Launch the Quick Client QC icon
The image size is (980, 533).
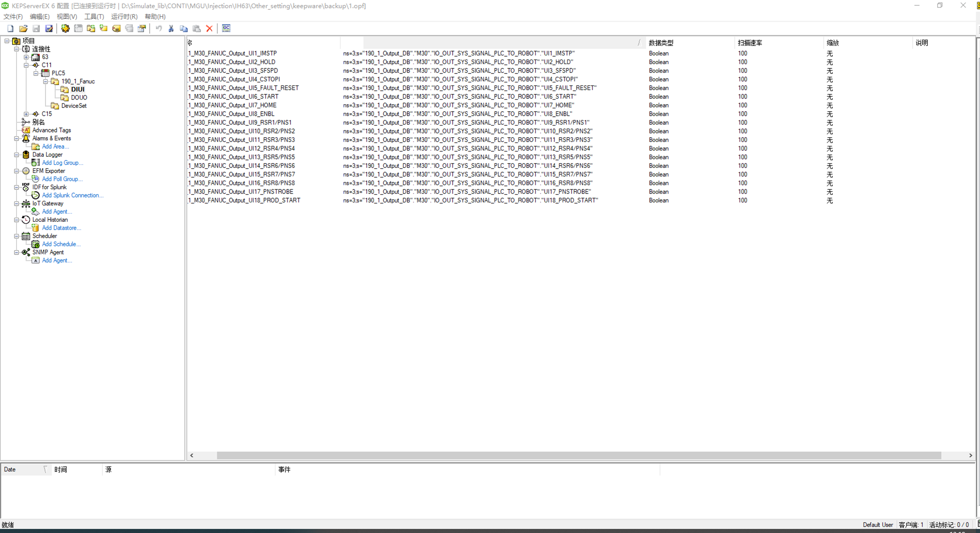click(x=226, y=28)
